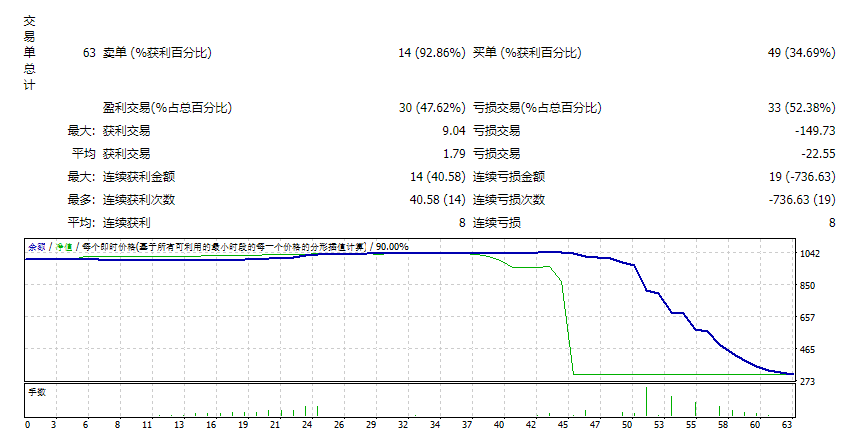Click the 买单 (%获利百分比) label

pos(527,53)
